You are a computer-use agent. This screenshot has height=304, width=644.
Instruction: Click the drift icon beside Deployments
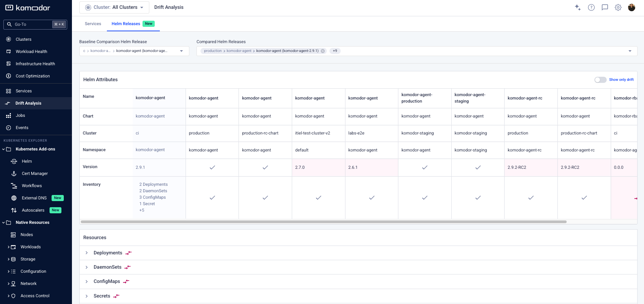point(128,253)
